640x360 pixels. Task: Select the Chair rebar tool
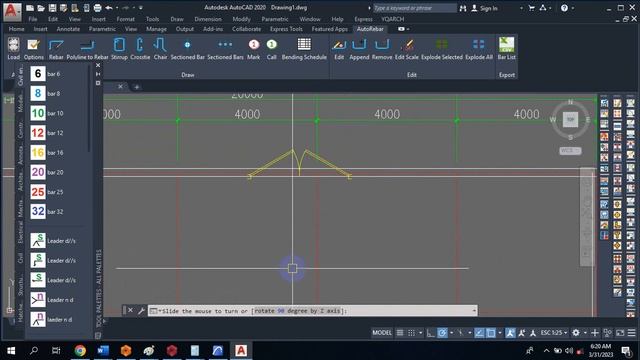point(160,49)
